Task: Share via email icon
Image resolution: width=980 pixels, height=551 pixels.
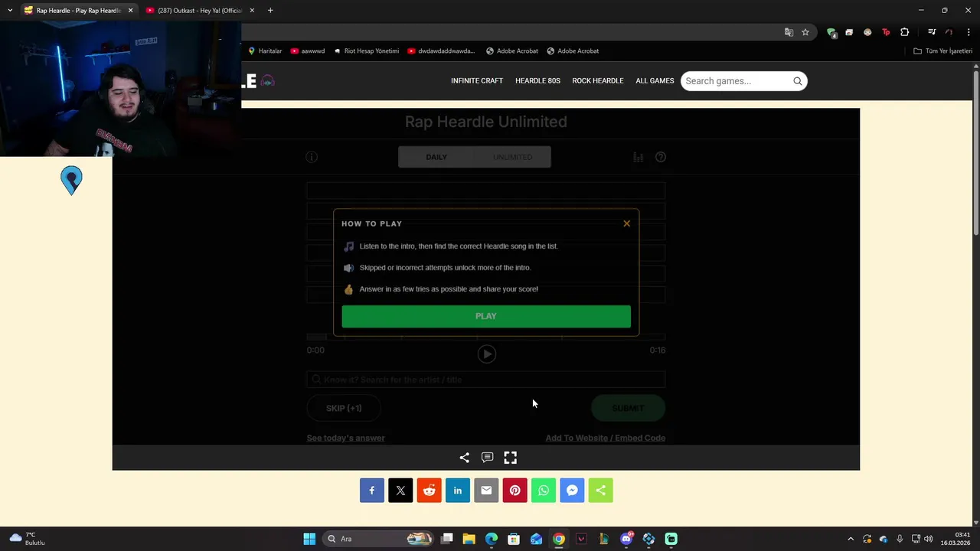Action: click(486, 491)
